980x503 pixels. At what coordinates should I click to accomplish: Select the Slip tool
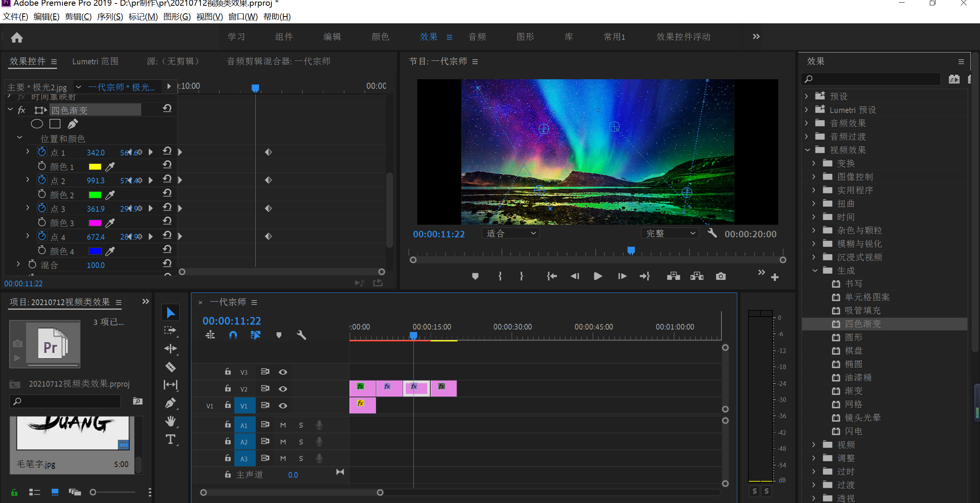pos(171,385)
